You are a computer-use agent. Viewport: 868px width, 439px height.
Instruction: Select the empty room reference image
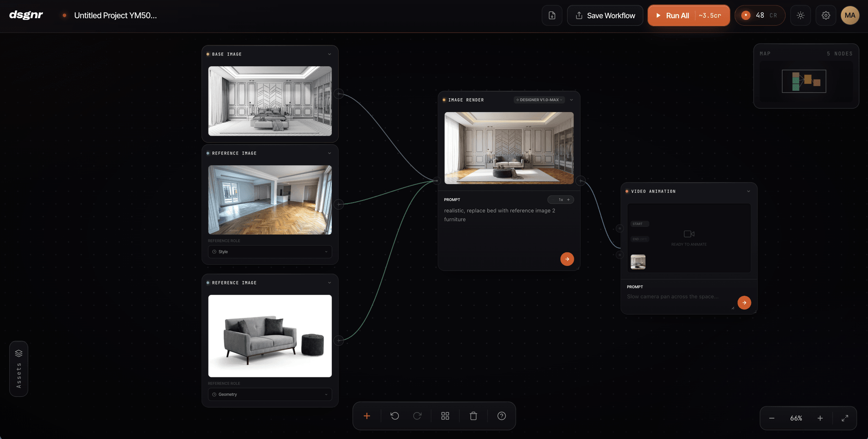(270, 200)
